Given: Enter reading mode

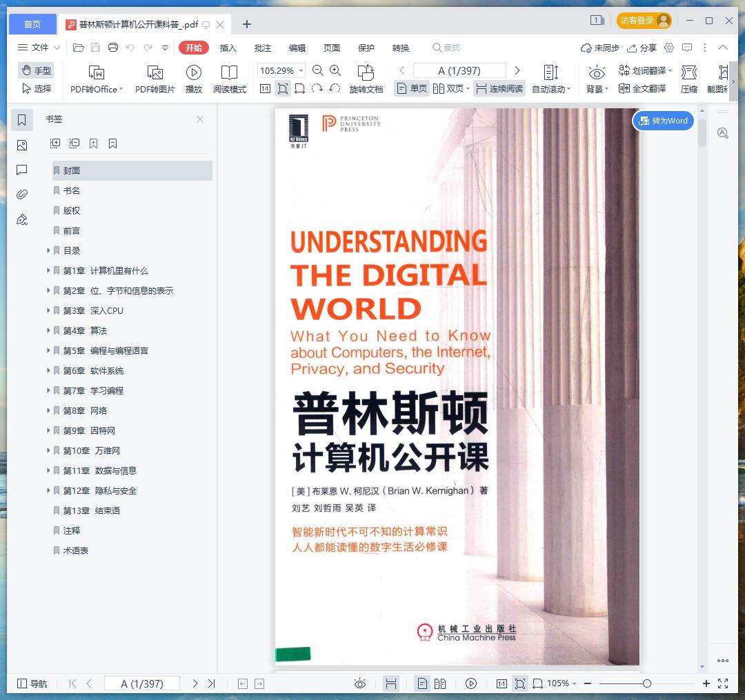Looking at the screenshot, I should pyautogui.click(x=230, y=79).
